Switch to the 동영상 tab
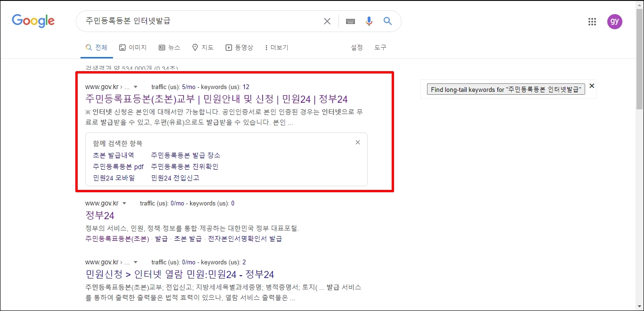The image size is (644, 311). tap(239, 48)
